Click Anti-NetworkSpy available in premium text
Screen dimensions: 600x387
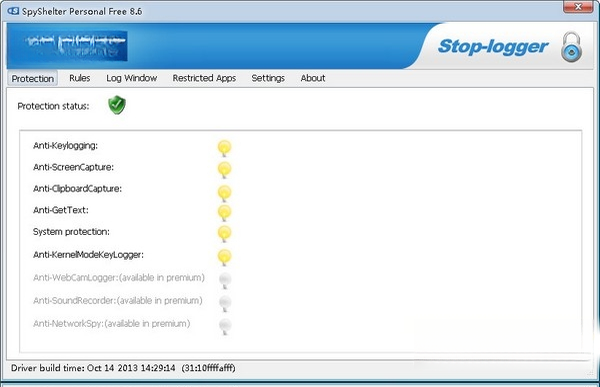pyautogui.click(x=112, y=323)
